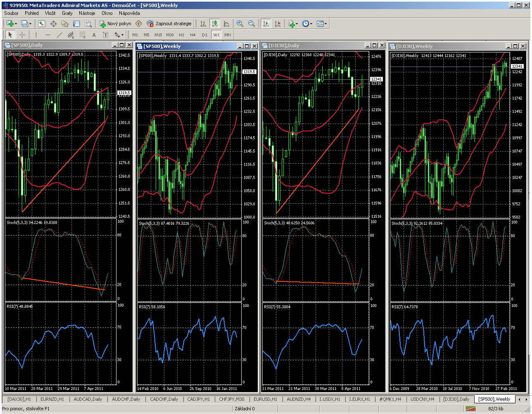
Task: Open the Vložit menu
Action: [50, 13]
